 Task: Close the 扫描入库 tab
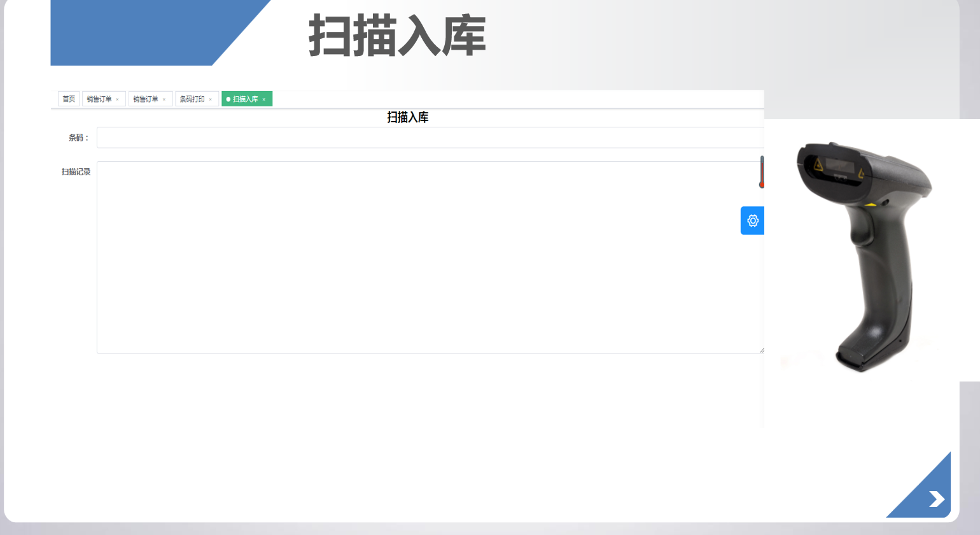(263, 99)
